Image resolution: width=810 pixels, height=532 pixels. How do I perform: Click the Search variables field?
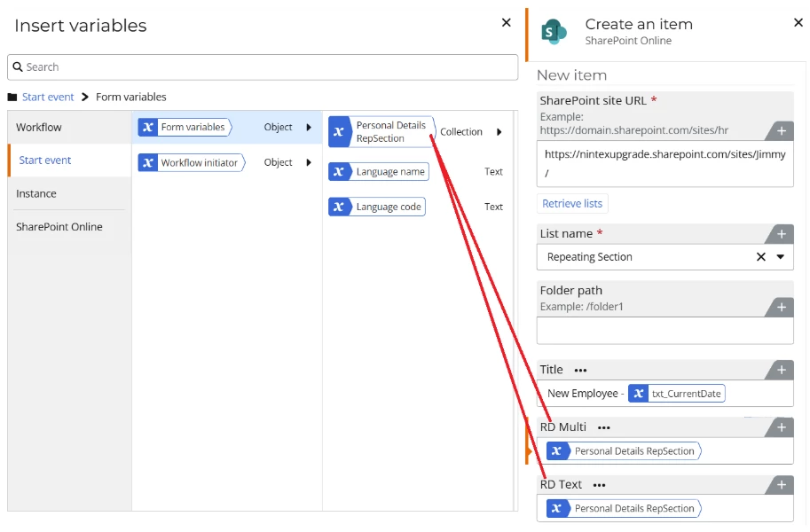click(263, 67)
